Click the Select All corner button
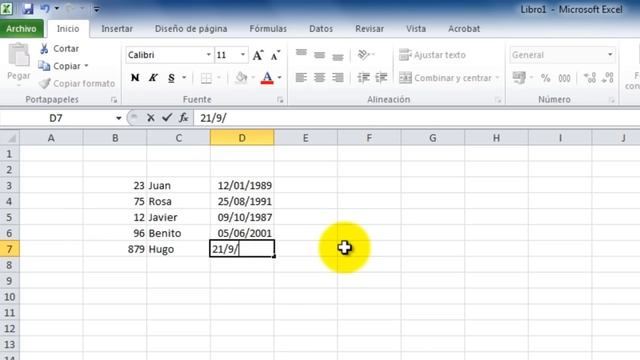 tap(10, 138)
